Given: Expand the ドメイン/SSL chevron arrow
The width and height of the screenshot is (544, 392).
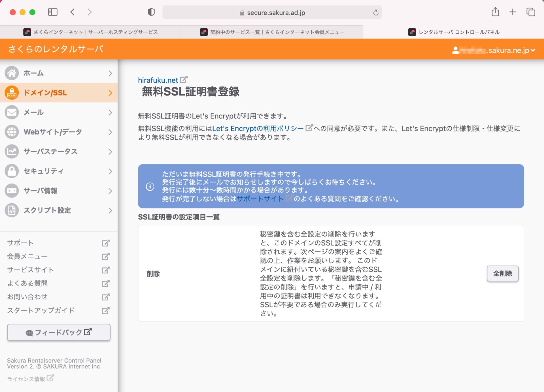Looking at the screenshot, I should pos(110,93).
